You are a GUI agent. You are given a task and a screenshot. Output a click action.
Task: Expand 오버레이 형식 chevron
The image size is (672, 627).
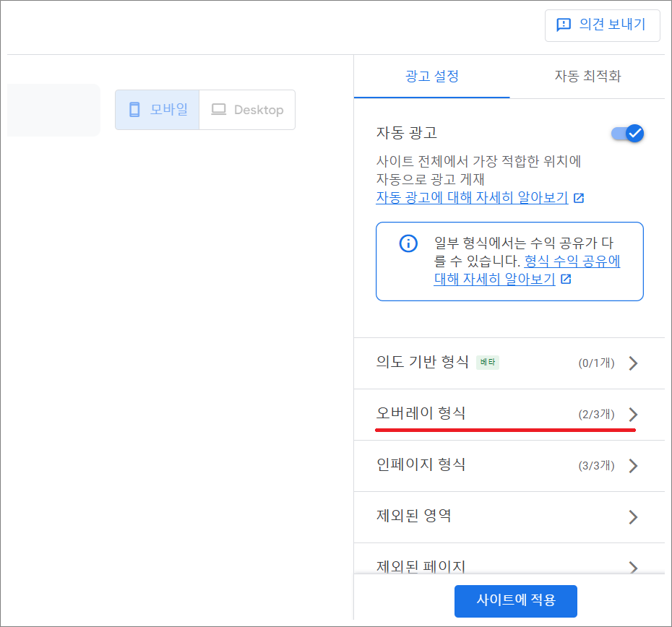(x=633, y=415)
